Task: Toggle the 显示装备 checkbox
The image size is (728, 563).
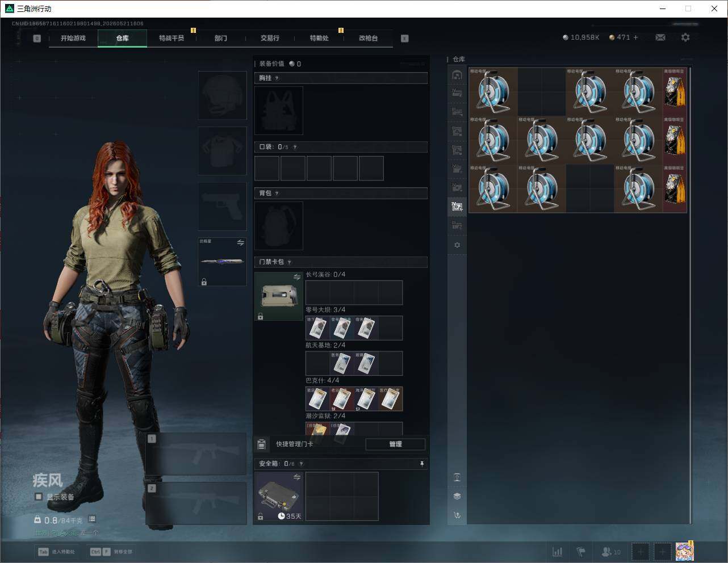Action: (39, 497)
